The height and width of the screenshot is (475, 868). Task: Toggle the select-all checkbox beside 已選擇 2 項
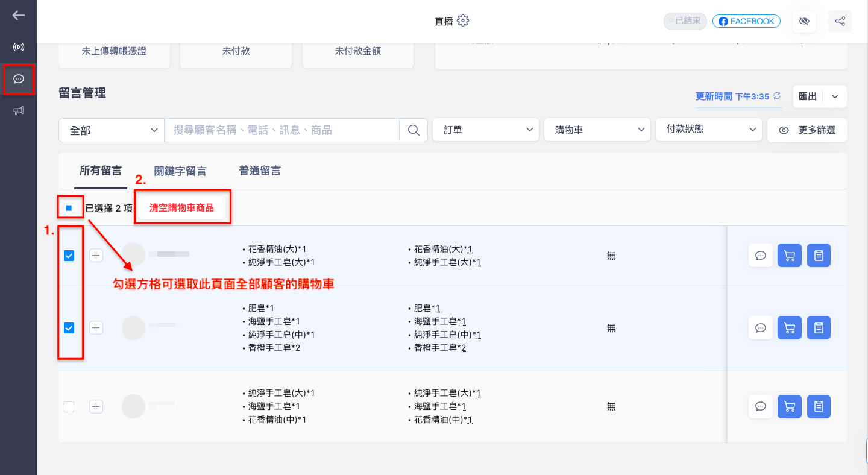69,208
